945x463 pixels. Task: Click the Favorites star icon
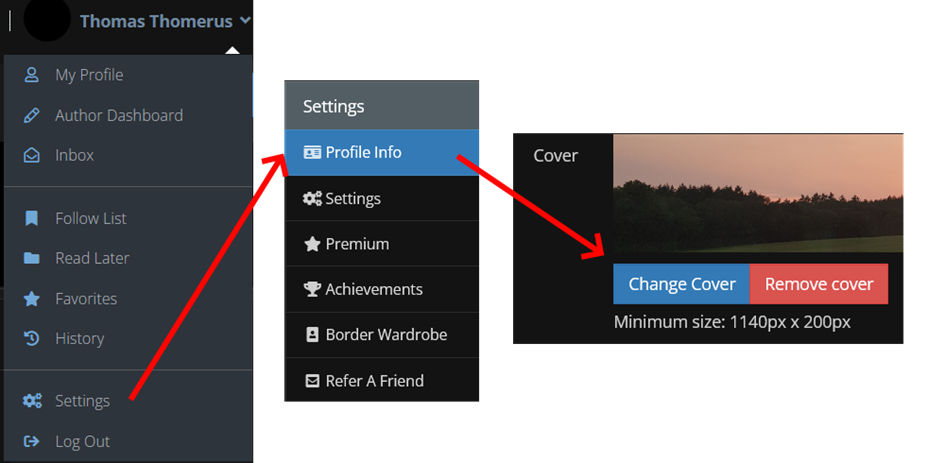31,298
